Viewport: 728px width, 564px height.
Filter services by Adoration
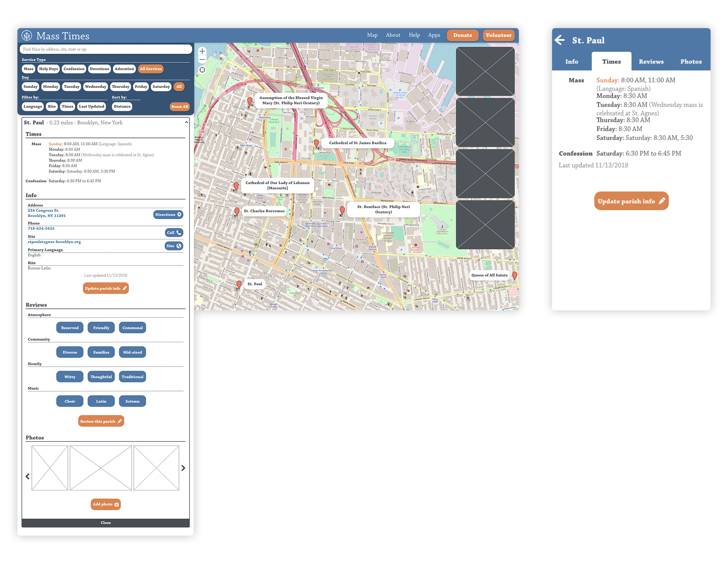pyautogui.click(x=124, y=69)
